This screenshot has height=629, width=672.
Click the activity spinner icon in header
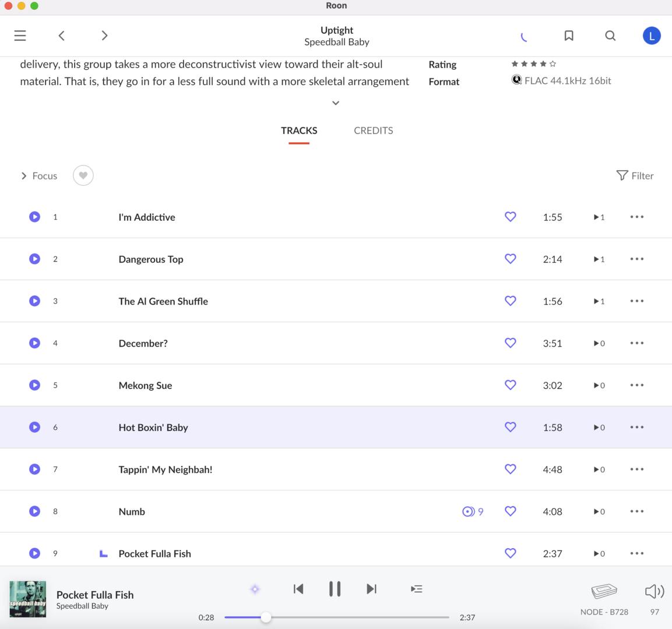pos(524,37)
